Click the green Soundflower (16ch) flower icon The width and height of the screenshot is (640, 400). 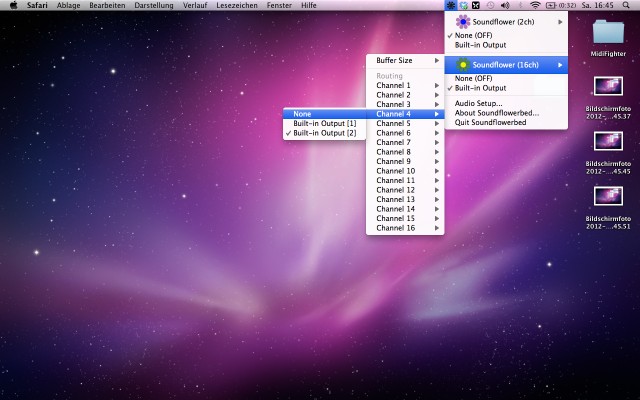(x=463, y=64)
